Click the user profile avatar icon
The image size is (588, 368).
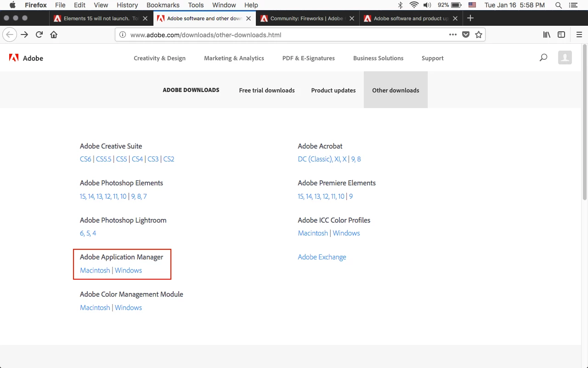coord(565,57)
